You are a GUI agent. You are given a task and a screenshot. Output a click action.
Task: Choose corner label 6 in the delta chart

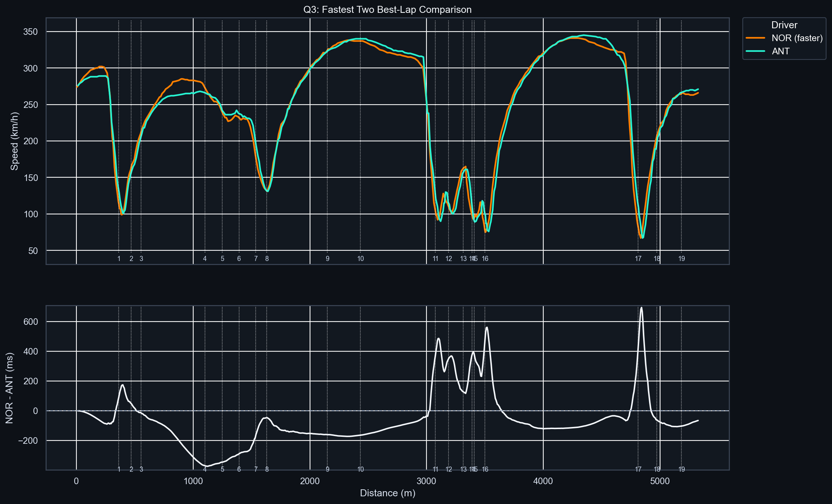coord(239,469)
